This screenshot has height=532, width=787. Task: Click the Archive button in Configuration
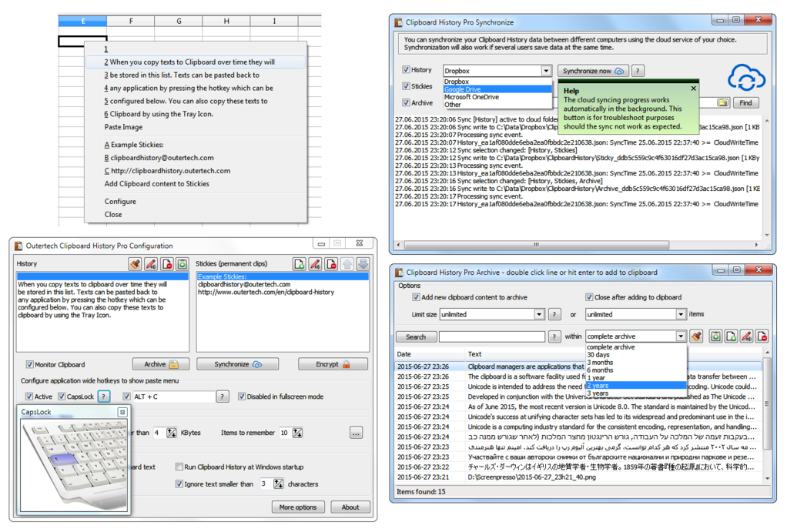coord(161,364)
